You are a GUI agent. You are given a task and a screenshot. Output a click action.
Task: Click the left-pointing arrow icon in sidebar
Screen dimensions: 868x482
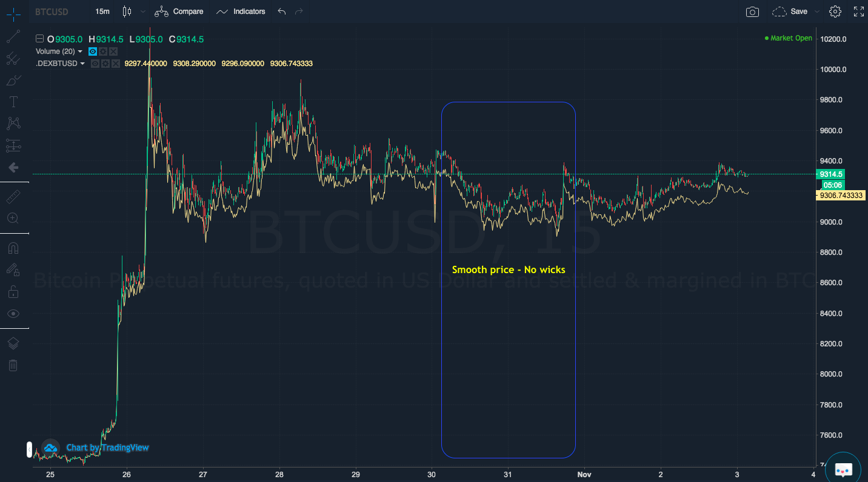click(x=13, y=167)
